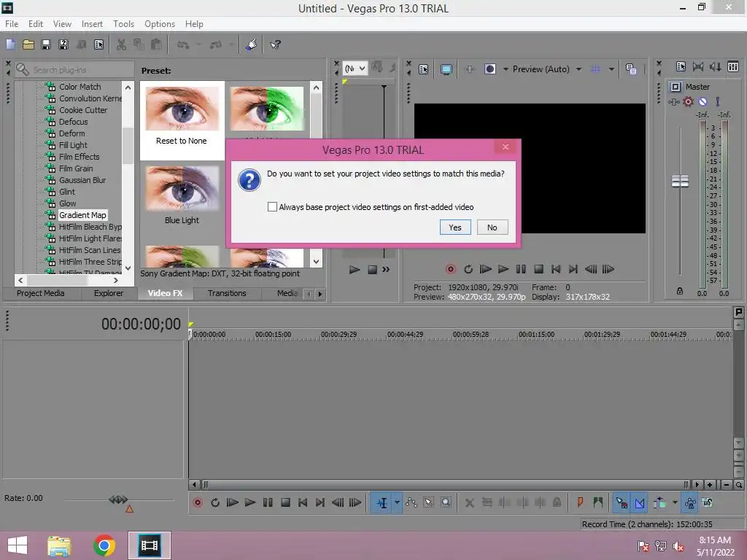Check Always base project video settings option
747x560 pixels.
click(272, 206)
